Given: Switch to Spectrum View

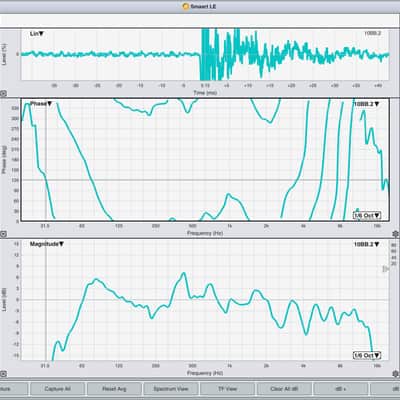Looking at the screenshot, I should click(171, 389).
